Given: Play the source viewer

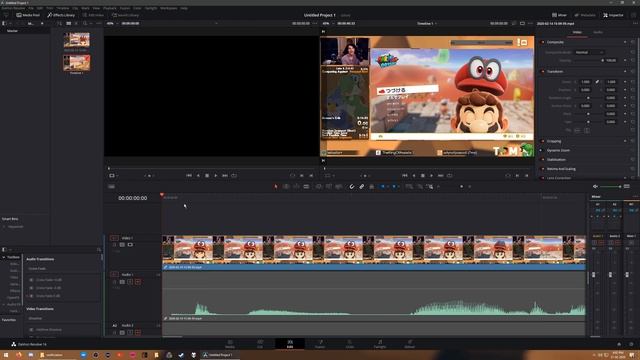Looking at the screenshot, I should point(216,176).
